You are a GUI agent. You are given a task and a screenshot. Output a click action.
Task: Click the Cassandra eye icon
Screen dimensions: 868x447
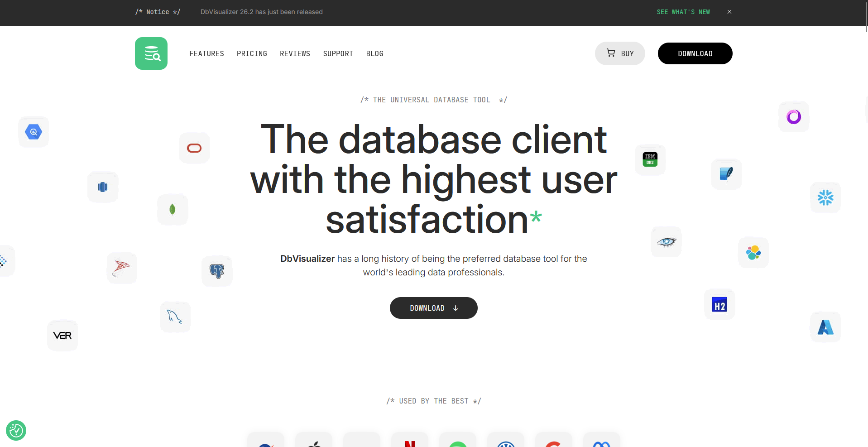point(666,242)
